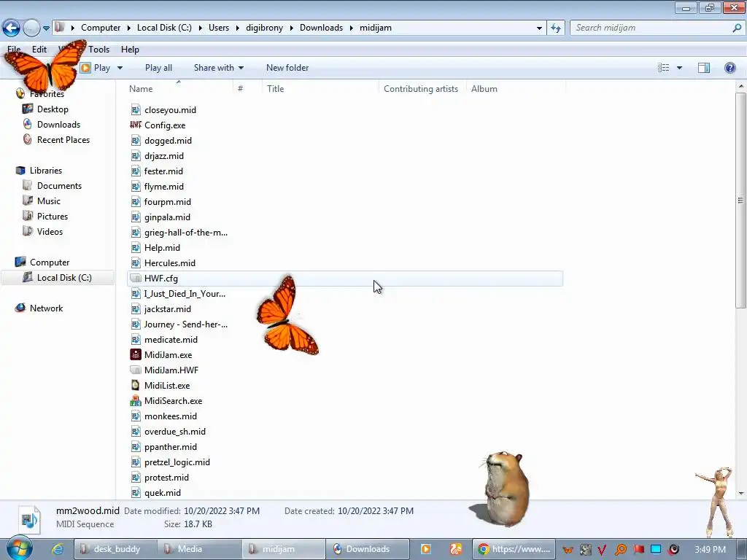Click the red V tray icon
Screen dimensions: 747x560
(x=602, y=550)
